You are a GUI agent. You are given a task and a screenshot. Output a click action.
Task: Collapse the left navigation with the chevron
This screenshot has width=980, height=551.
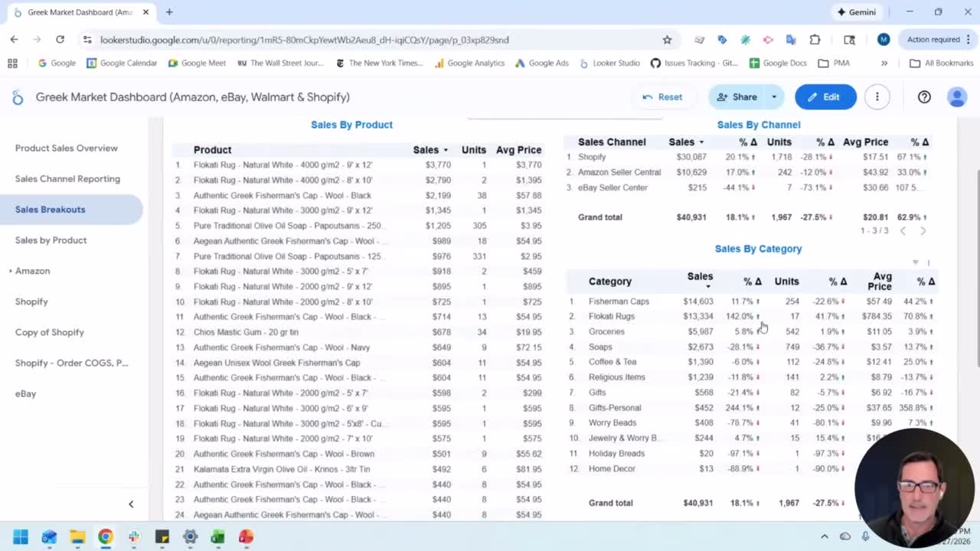click(131, 504)
